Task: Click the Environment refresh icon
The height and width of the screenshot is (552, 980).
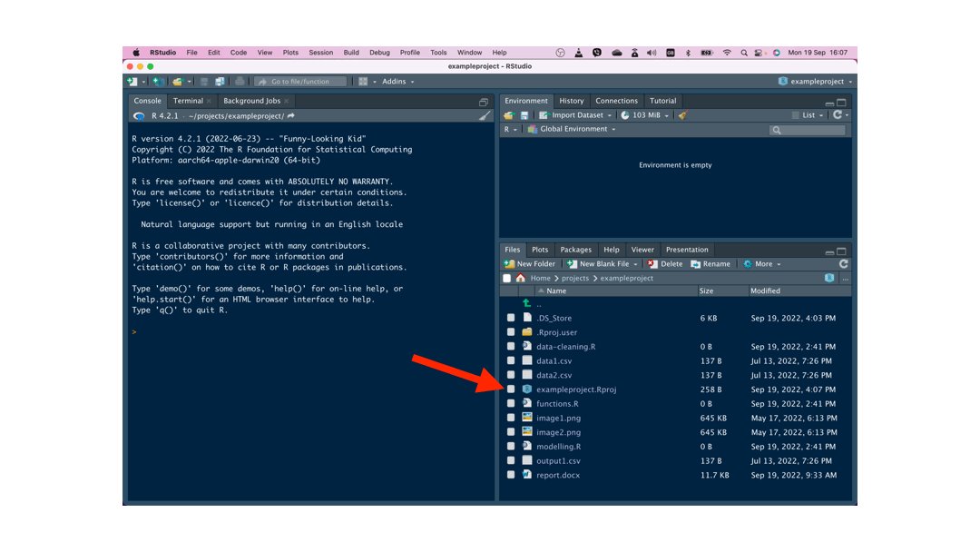Action: point(838,115)
